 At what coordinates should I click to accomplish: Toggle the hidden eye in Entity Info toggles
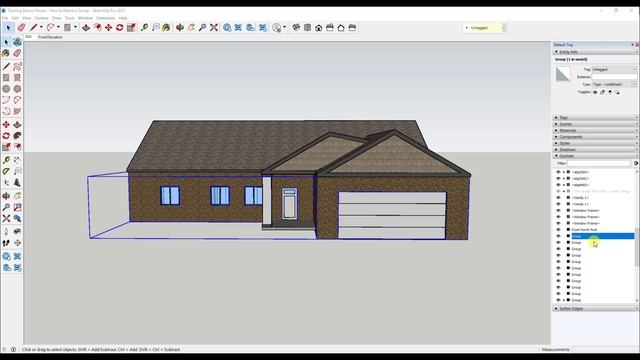[x=595, y=92]
